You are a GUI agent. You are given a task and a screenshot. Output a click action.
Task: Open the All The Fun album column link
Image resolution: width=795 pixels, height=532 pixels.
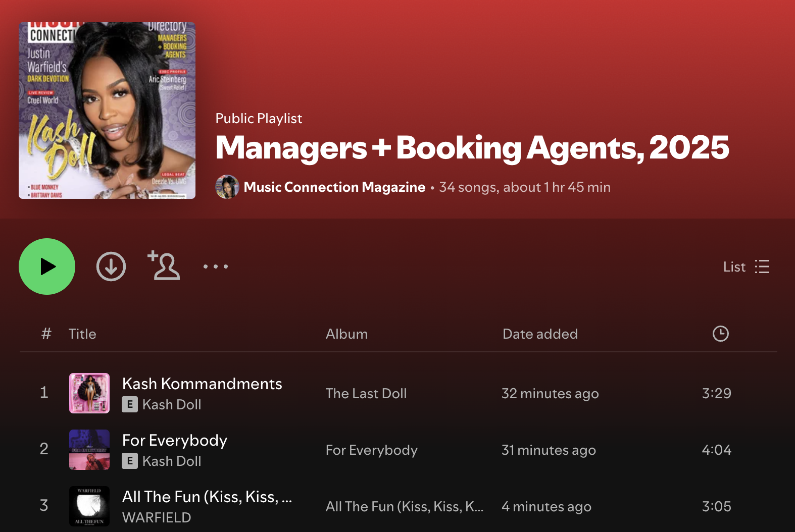pyautogui.click(x=405, y=506)
